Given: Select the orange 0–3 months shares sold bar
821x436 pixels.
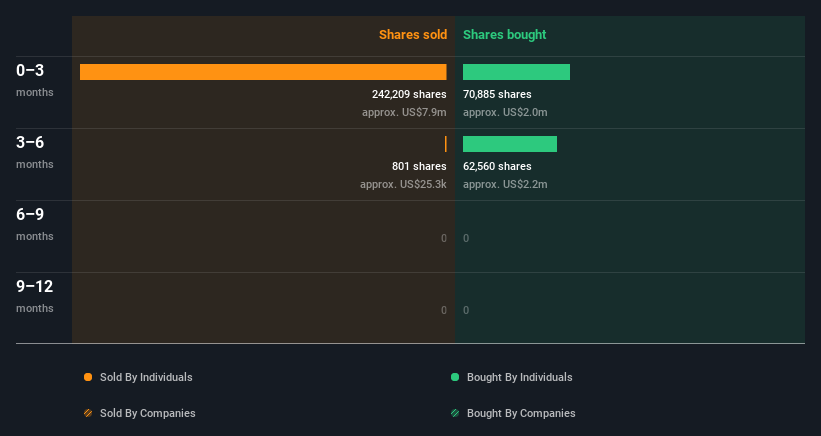Looking at the screenshot, I should [x=263, y=72].
